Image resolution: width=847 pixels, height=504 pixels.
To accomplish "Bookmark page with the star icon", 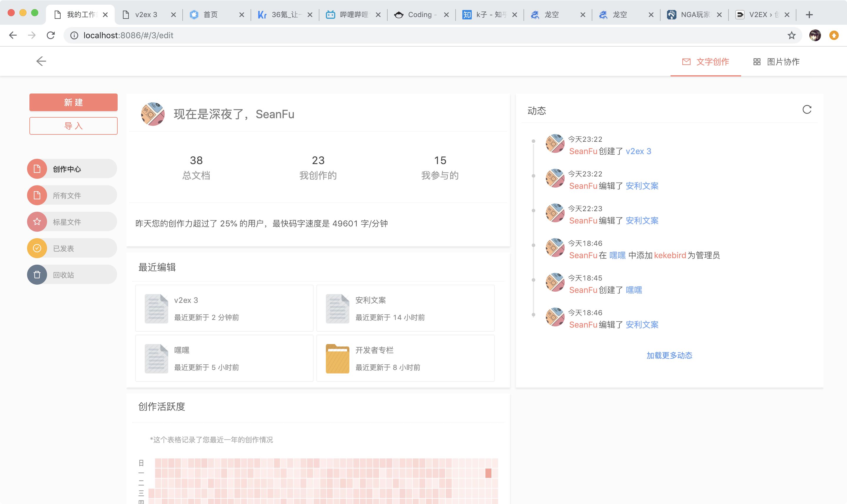I will 791,35.
